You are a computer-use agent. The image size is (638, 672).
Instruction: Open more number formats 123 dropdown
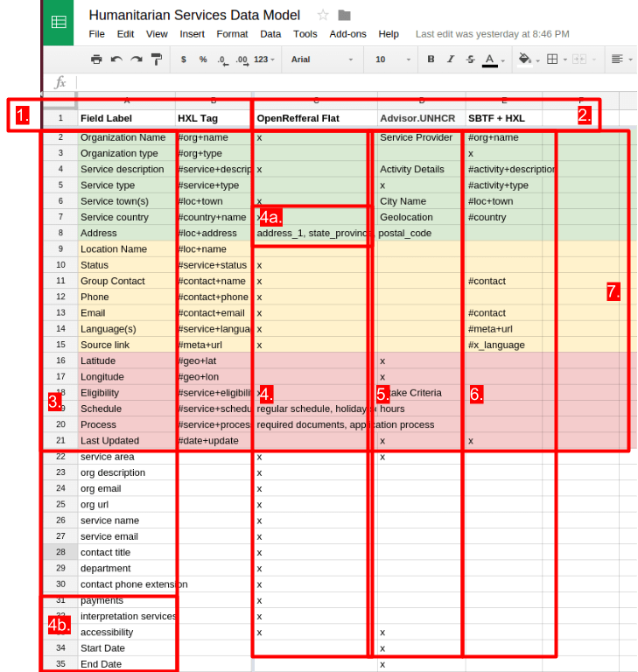(x=263, y=59)
